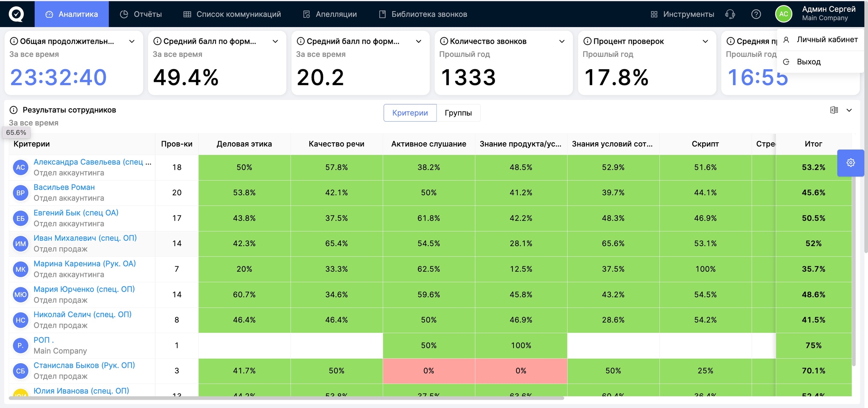Select the Критерии view toggle
Viewport: 868px width, 408px height.
410,113
